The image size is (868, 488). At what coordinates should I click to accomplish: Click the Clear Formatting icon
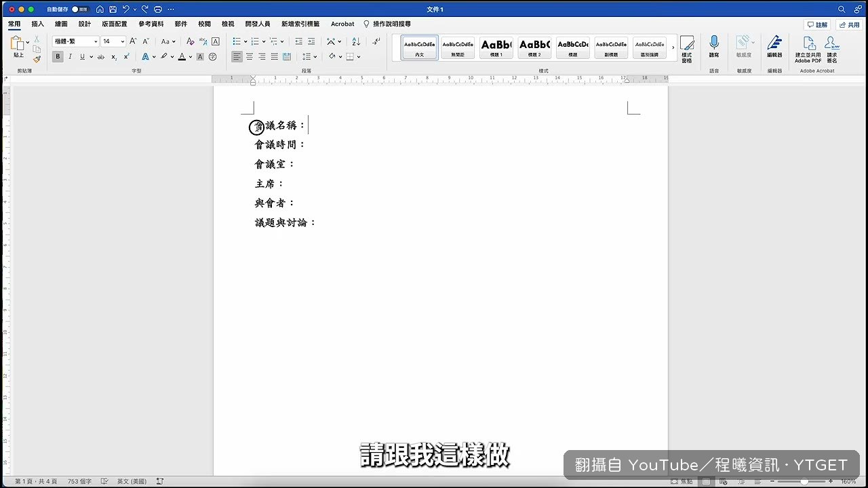(x=191, y=41)
